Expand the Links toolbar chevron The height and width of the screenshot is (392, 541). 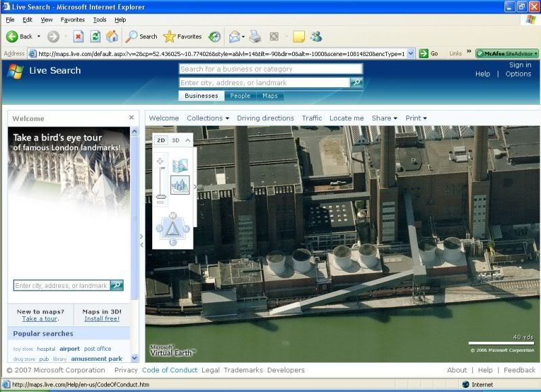[x=469, y=52]
